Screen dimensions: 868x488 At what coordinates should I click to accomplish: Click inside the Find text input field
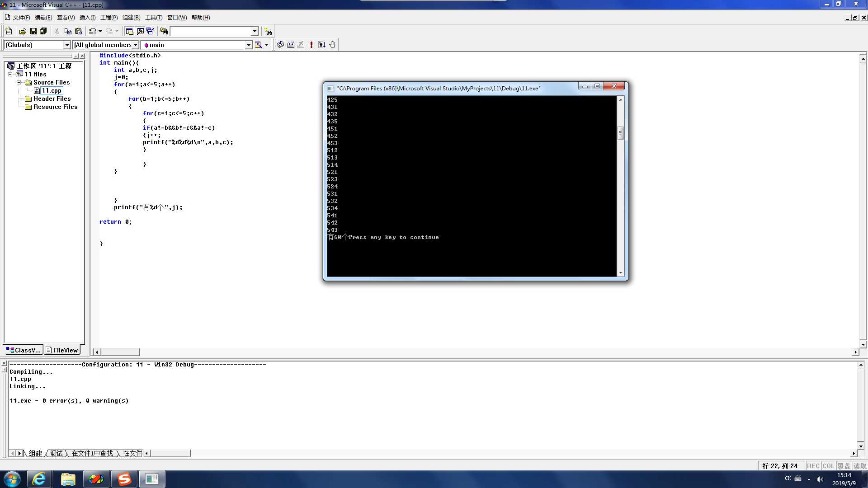[211, 31]
